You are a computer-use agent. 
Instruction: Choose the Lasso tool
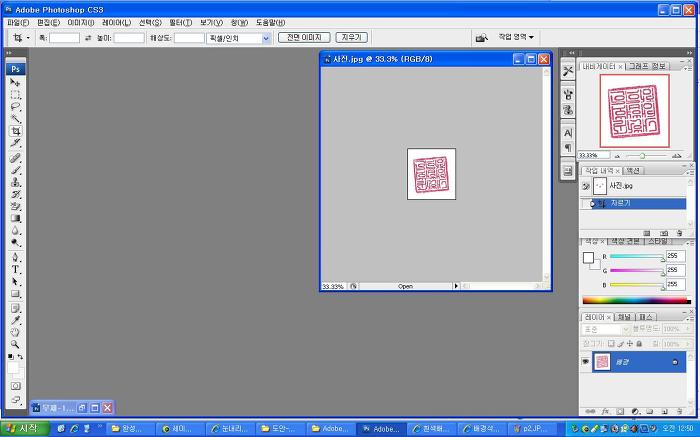(x=15, y=106)
